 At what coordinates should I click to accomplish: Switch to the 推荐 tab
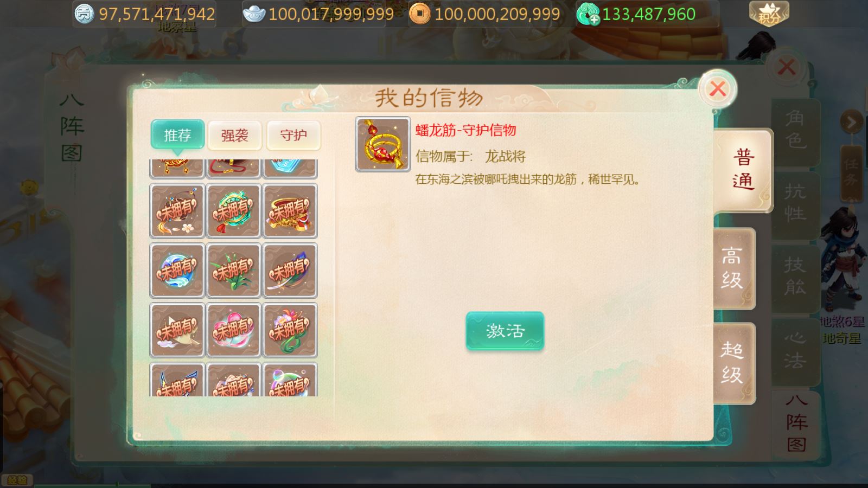(177, 134)
